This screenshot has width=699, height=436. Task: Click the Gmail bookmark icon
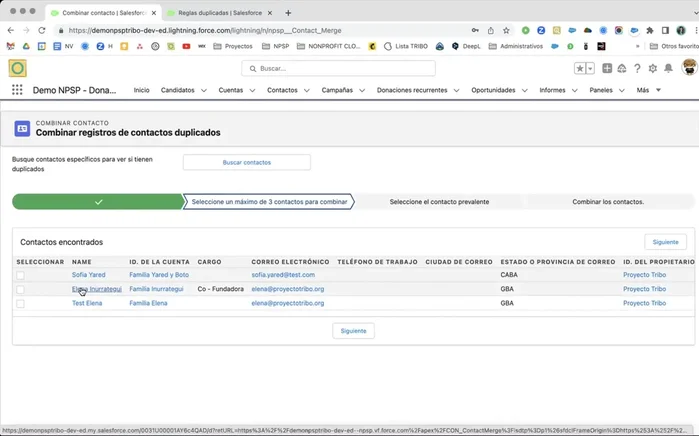point(11,46)
